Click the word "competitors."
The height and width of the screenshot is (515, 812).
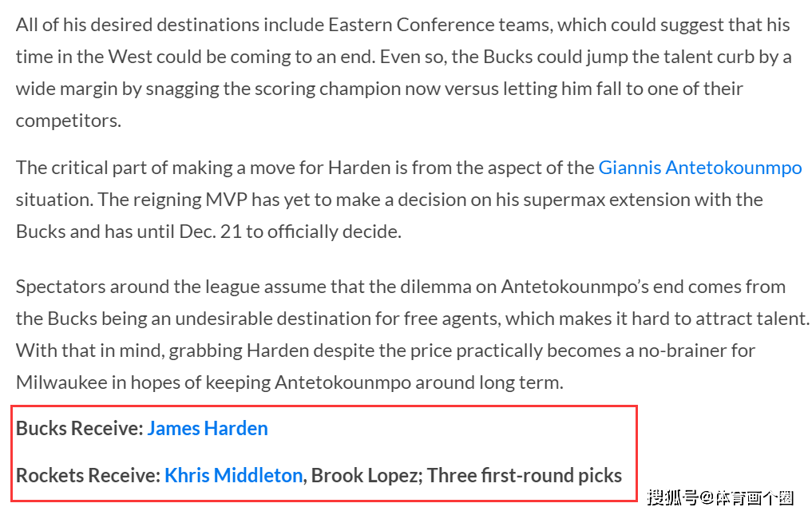[x=69, y=121]
